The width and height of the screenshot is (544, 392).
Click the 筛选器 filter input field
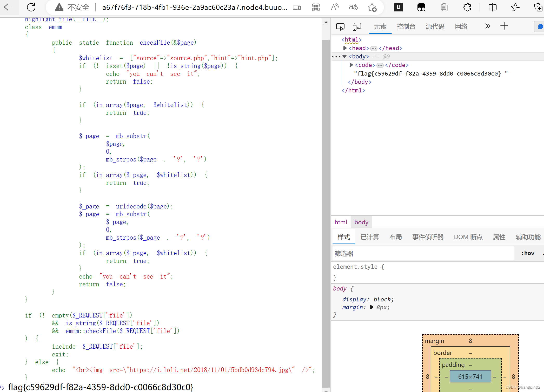coord(422,253)
